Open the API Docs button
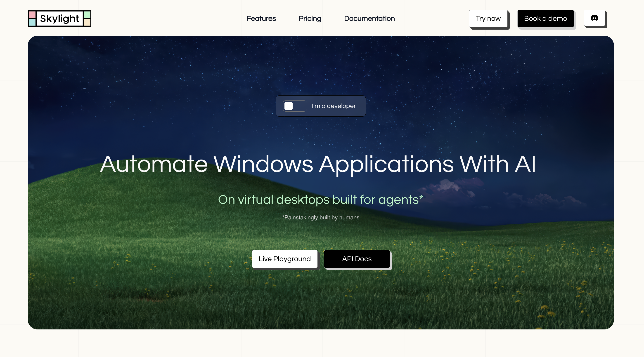Viewport: 644px width, 357px height. click(357, 259)
